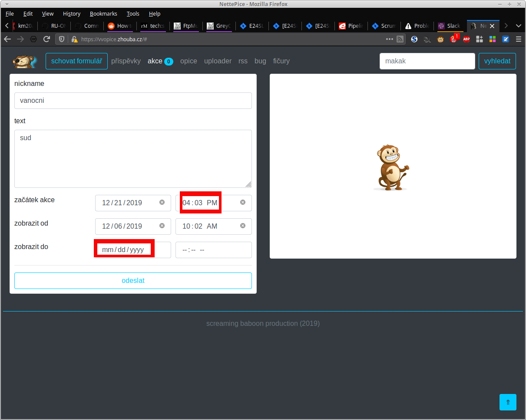Open page actions three-dots menu
Screen dimensions: 526x420
click(389, 39)
